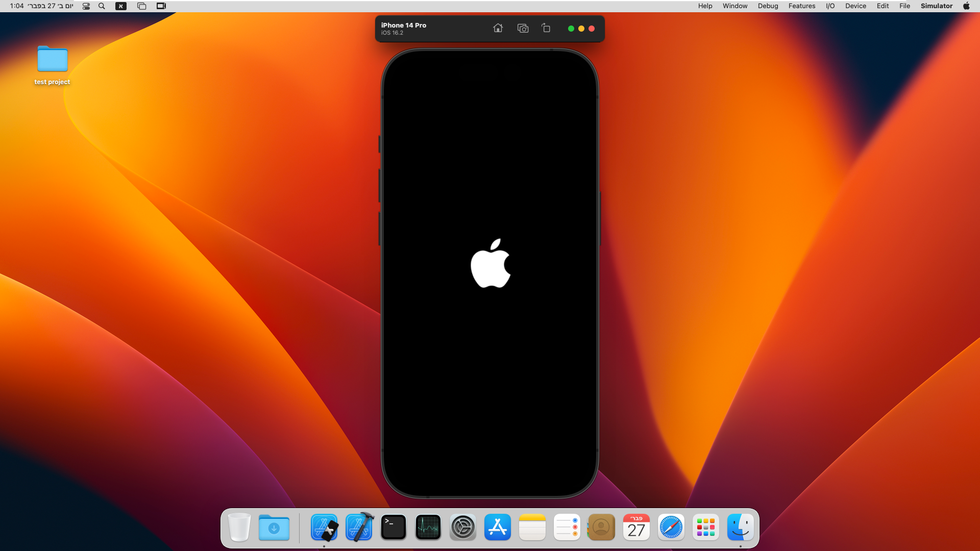980x551 pixels.
Task: Open Control Center from the menu bar
Action: pyautogui.click(x=86, y=6)
